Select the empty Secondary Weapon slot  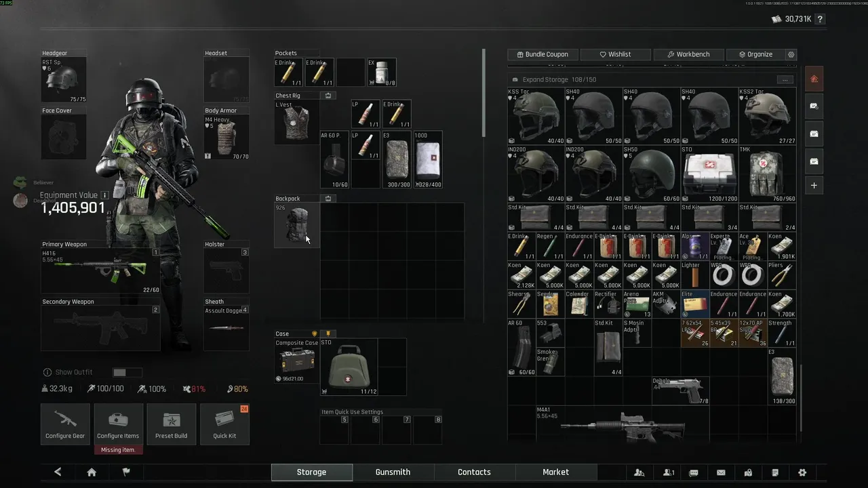100,329
